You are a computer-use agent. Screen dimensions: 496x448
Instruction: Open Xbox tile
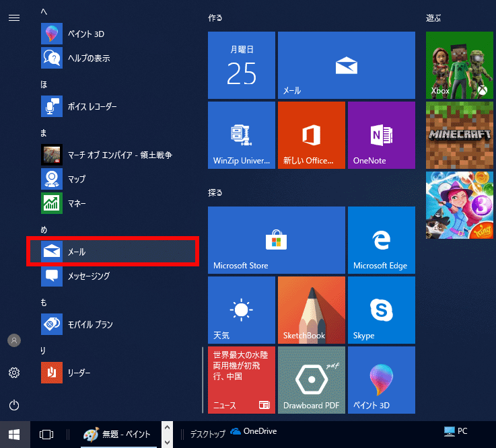click(459, 65)
